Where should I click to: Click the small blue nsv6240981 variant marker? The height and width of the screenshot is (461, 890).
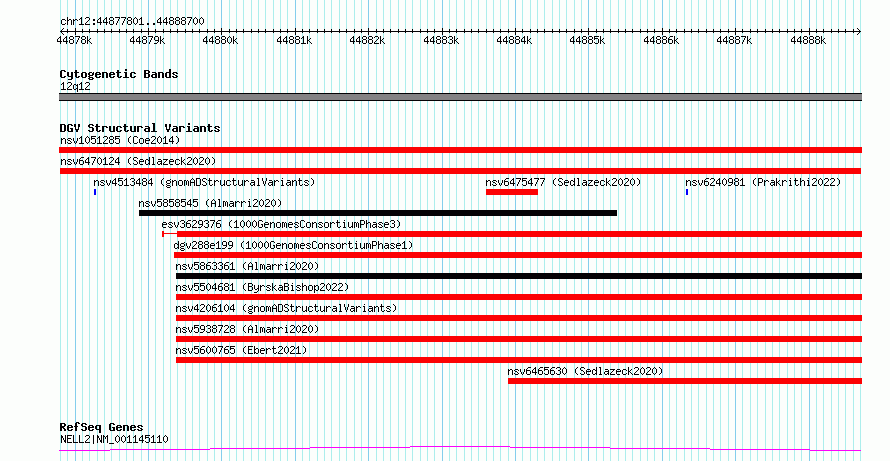687,192
